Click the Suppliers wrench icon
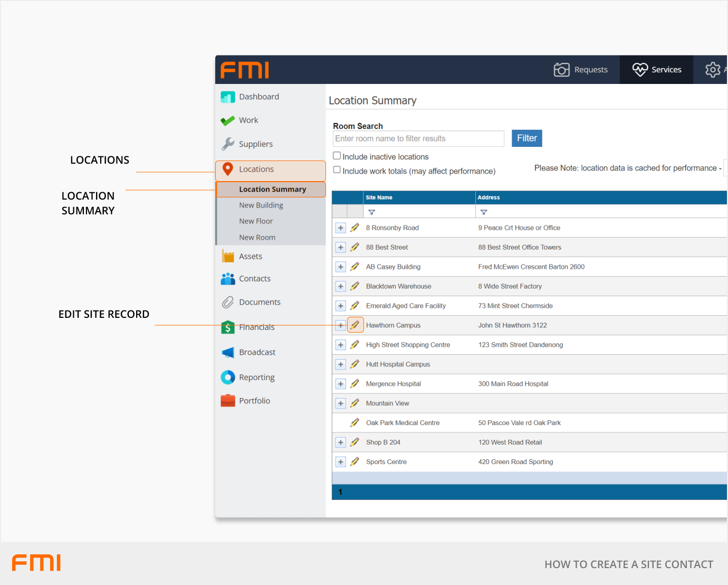728x585 pixels. pyautogui.click(x=228, y=144)
